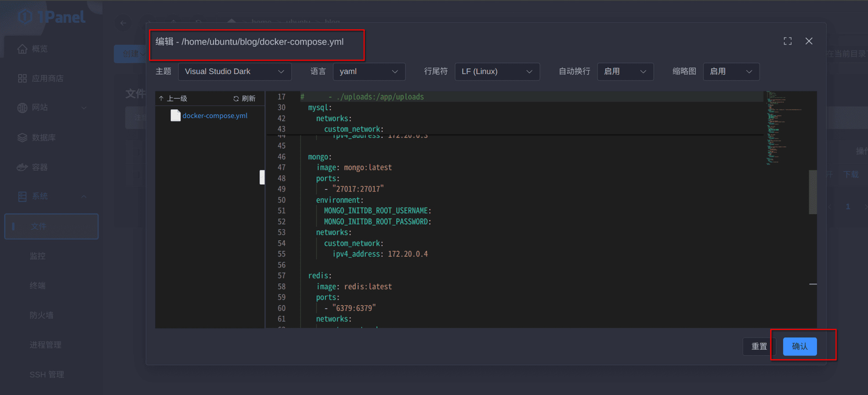This screenshot has height=395, width=868.
Task: Click the blue confirm button
Action: 799,346
